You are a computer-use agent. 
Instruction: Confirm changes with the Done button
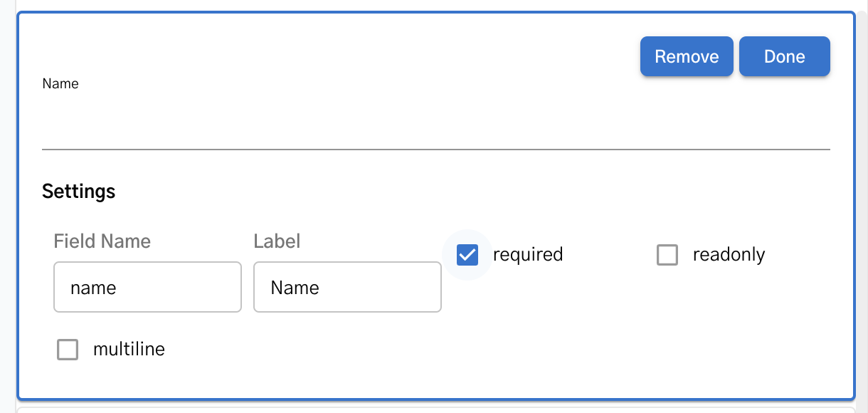pyautogui.click(x=784, y=56)
